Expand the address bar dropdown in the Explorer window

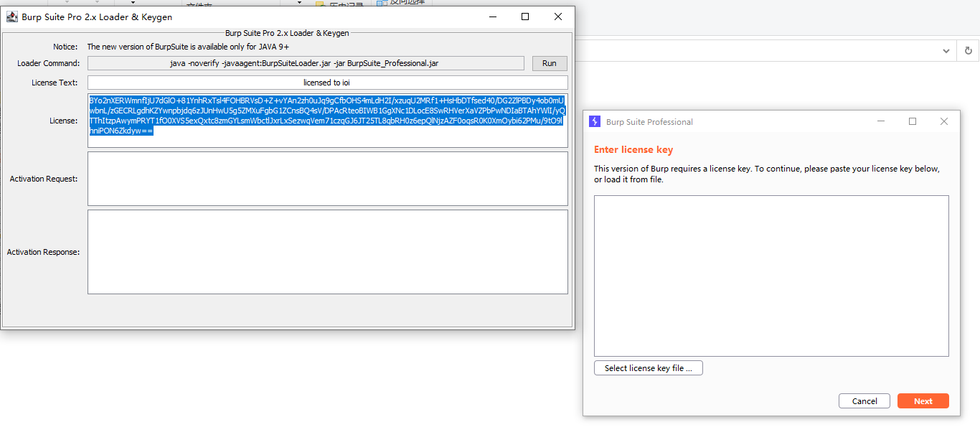pyautogui.click(x=946, y=50)
